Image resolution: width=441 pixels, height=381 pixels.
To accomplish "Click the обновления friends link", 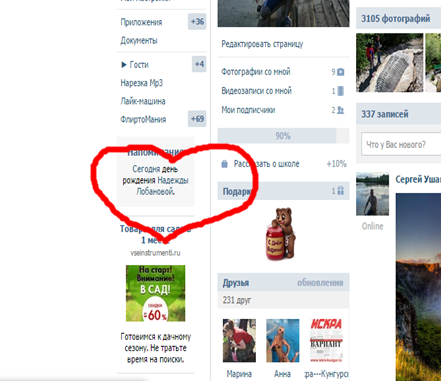I will point(320,283).
